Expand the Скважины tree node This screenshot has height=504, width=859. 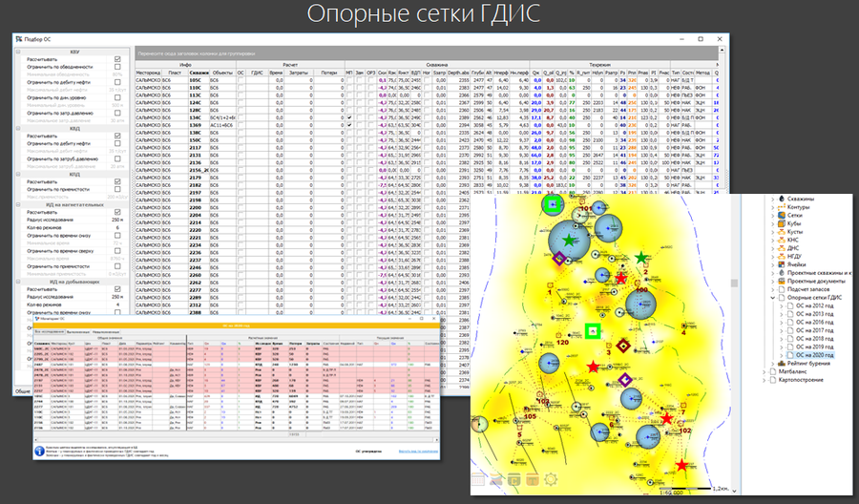(x=773, y=199)
